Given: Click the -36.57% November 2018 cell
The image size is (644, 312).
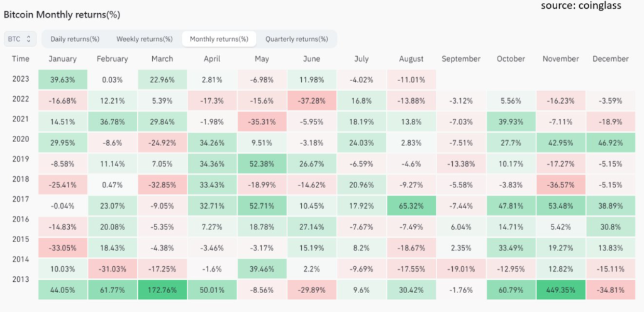Looking at the screenshot, I should 560,184.
